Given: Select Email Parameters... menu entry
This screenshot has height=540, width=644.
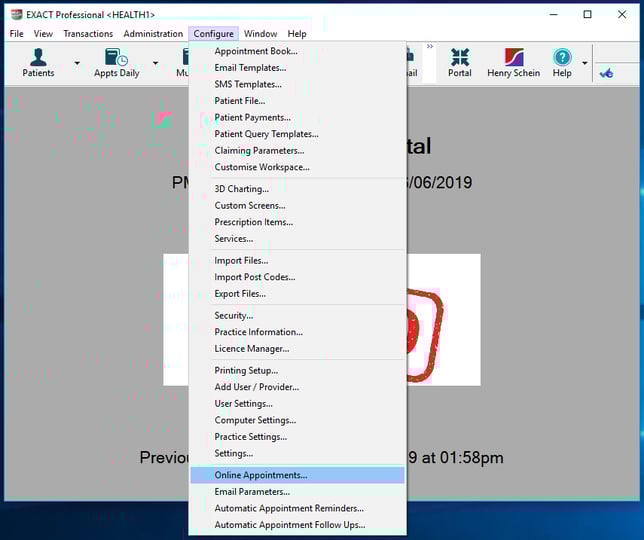Looking at the screenshot, I should [297, 492].
